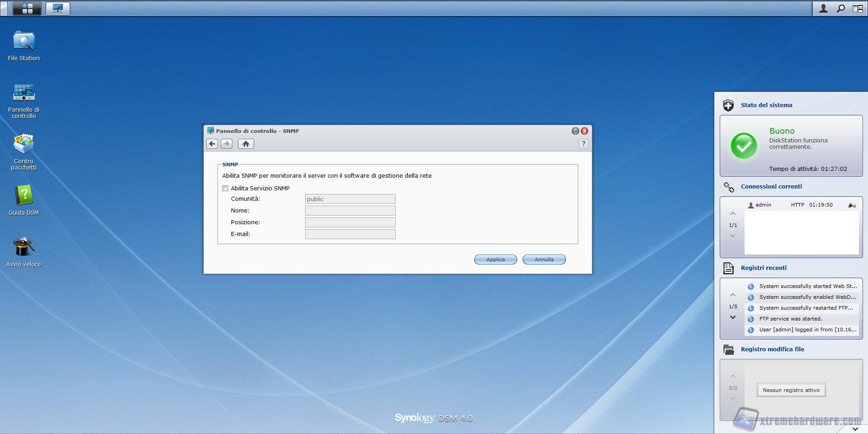Open the Stato del sistema widget title
Image resolution: width=868 pixels, height=434 pixels.
(766, 105)
